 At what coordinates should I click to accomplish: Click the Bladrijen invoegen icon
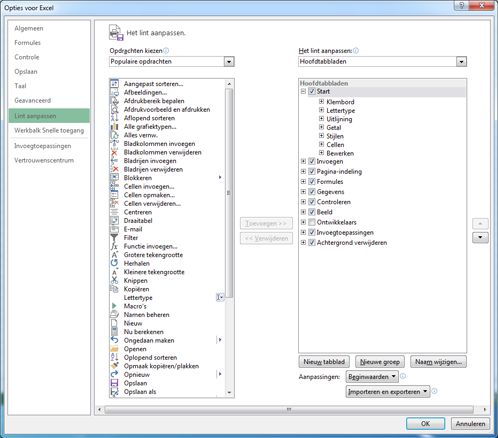click(114, 161)
